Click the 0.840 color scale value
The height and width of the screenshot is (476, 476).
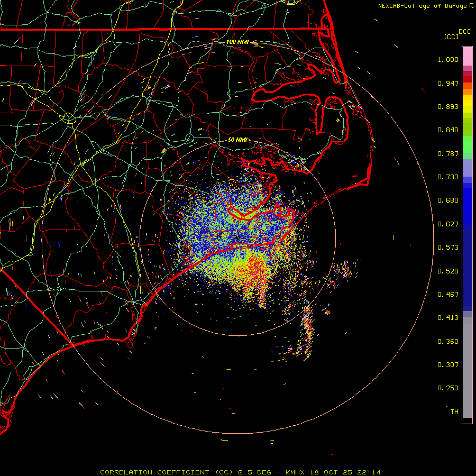coord(448,130)
